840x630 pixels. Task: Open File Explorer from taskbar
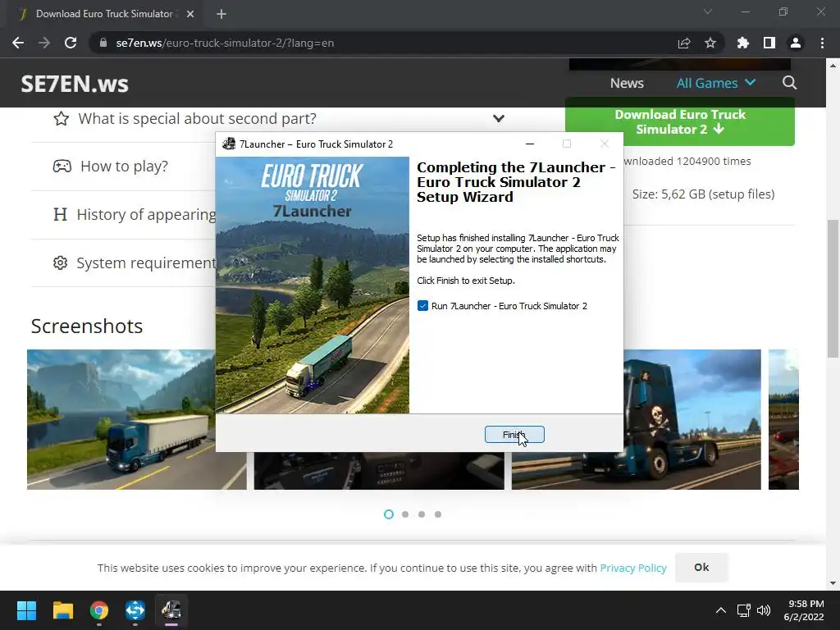click(x=62, y=610)
